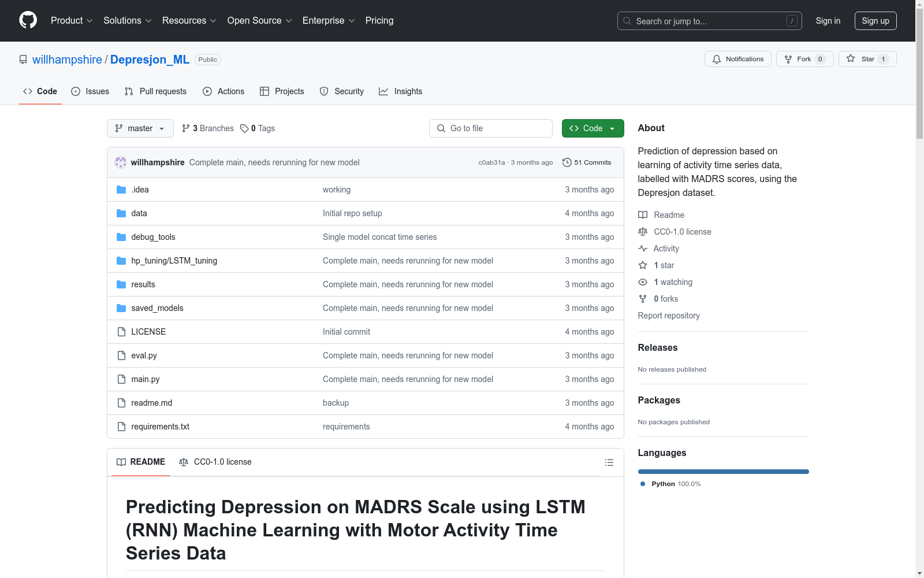Click the Python language bar

[x=724, y=472]
